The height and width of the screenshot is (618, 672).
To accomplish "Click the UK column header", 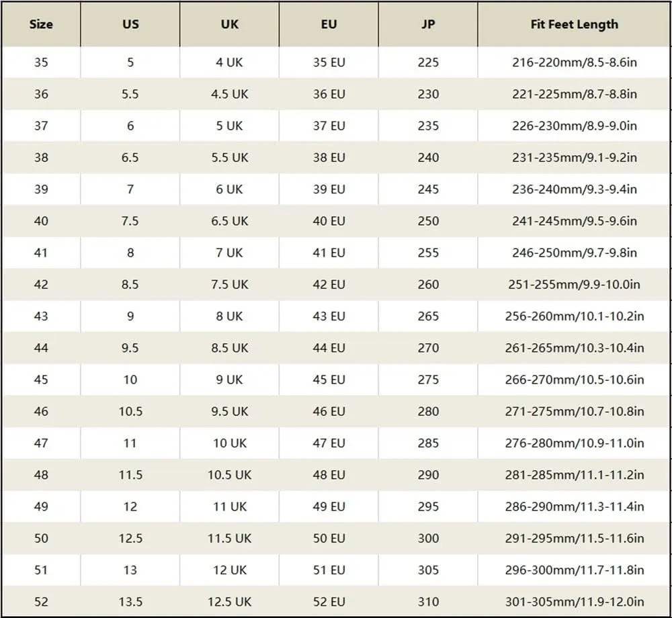I will click(x=229, y=24).
